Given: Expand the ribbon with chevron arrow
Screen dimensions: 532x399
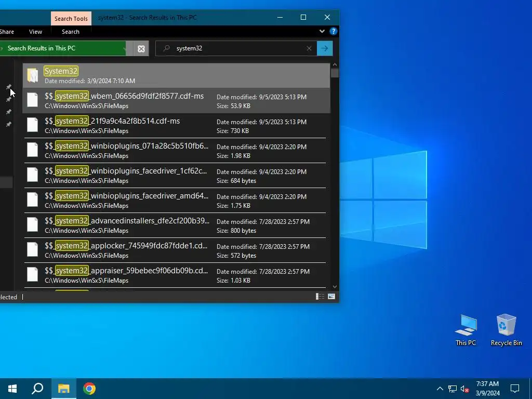Looking at the screenshot, I should (322, 31).
